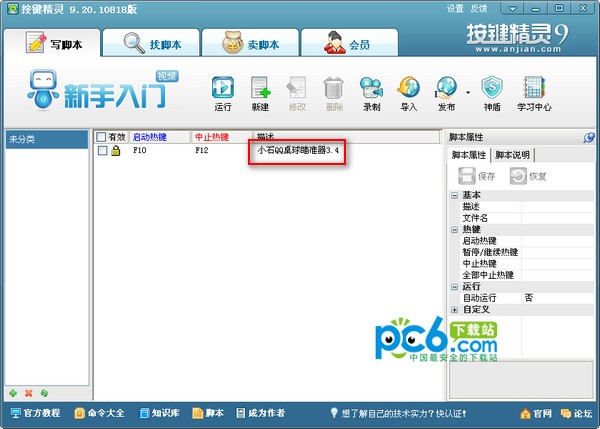This screenshot has width=600, height=429.
Task: Click the 运行 (Run) toolbar icon
Action: (x=223, y=94)
